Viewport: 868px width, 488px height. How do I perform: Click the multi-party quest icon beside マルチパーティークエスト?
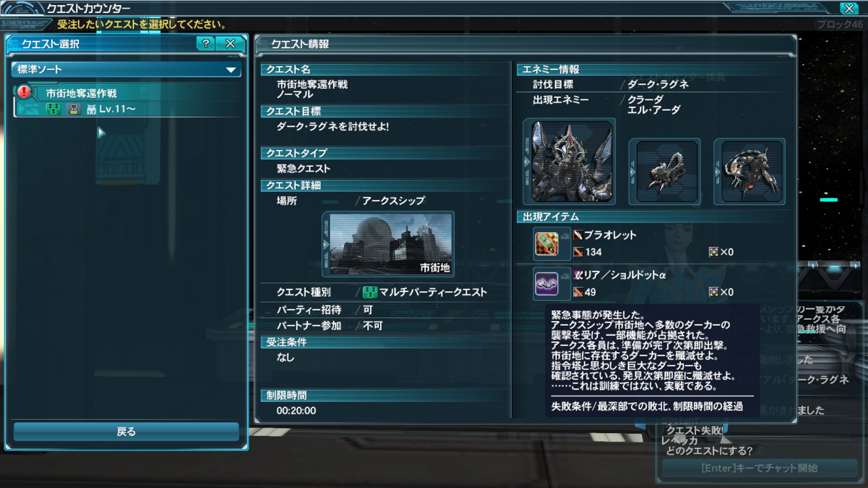(370, 292)
